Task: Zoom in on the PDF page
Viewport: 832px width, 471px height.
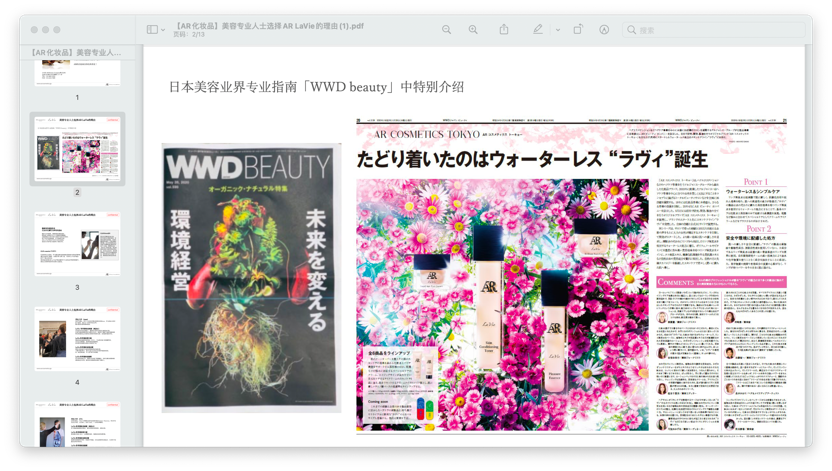Action: coord(473,30)
